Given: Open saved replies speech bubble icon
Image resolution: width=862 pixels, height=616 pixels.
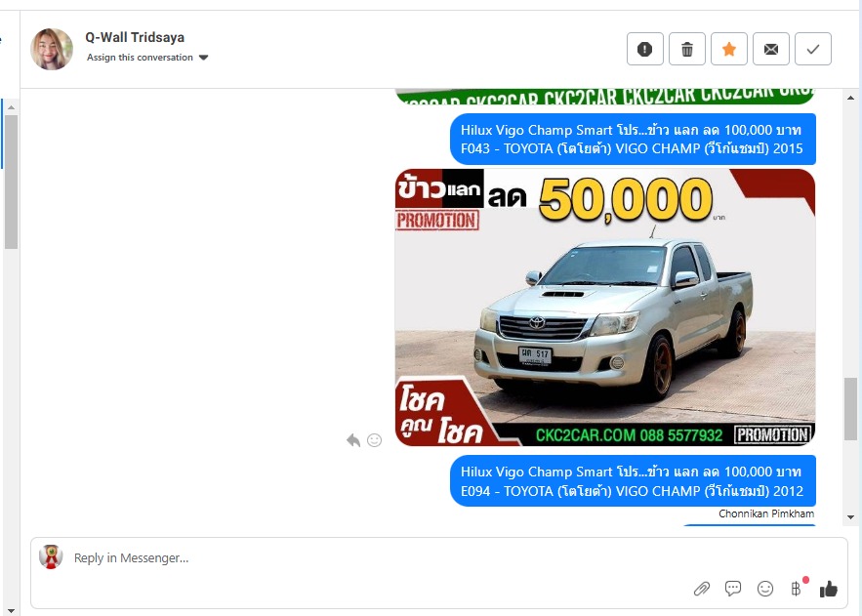Looking at the screenshot, I should tap(733, 589).
